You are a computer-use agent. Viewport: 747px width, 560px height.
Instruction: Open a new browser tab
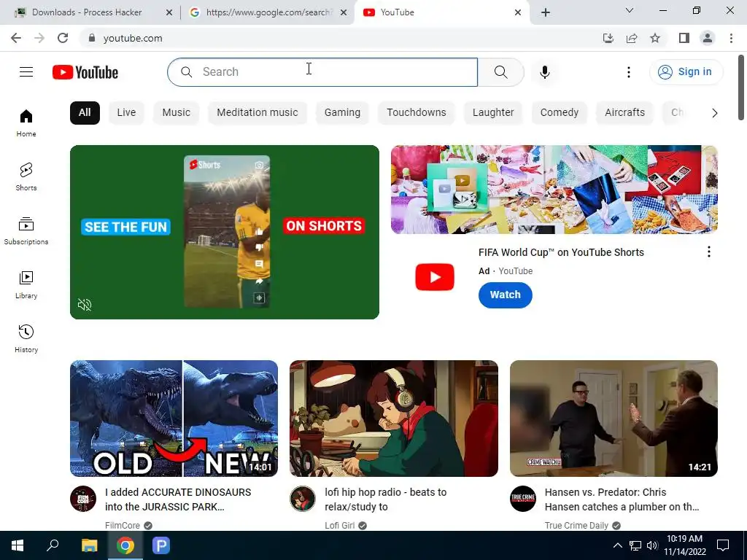[x=546, y=12]
